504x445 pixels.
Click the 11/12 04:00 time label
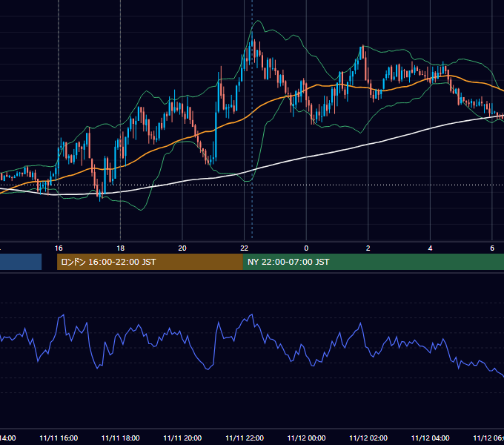point(431,438)
